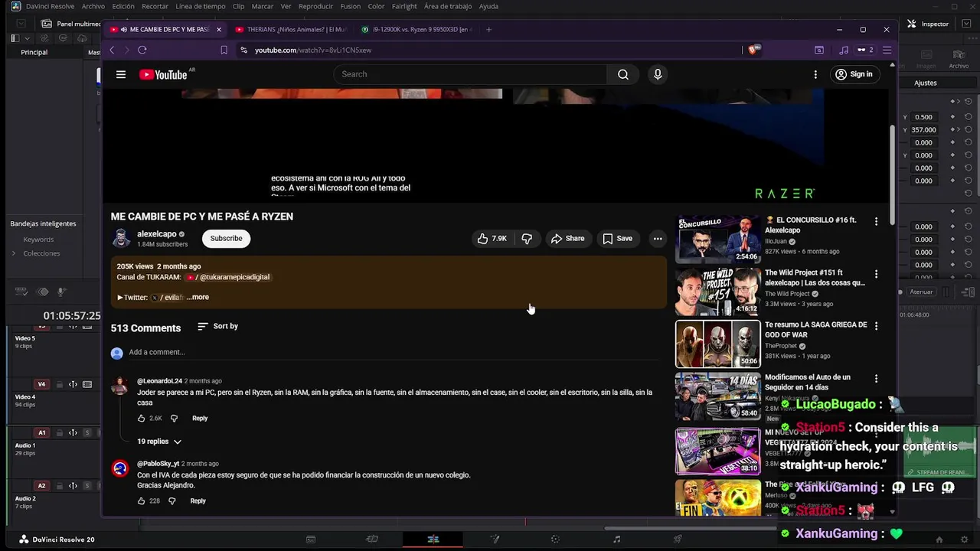Expand 19 replies under LeonardoL24's comment
Viewport: 980px width, 551px height.
click(159, 442)
